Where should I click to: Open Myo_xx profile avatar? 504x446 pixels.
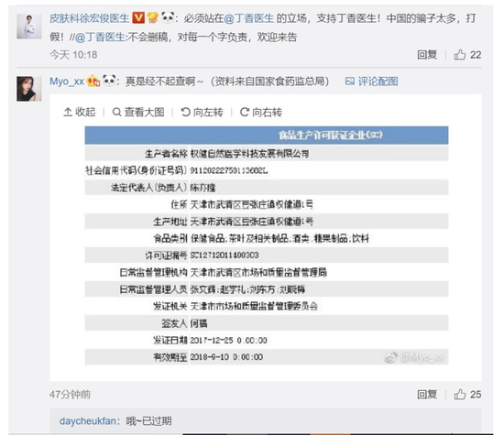pos(29,89)
